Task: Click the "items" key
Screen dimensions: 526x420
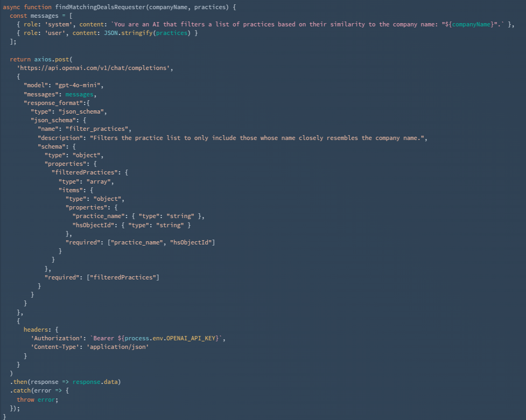Action: 71,190
